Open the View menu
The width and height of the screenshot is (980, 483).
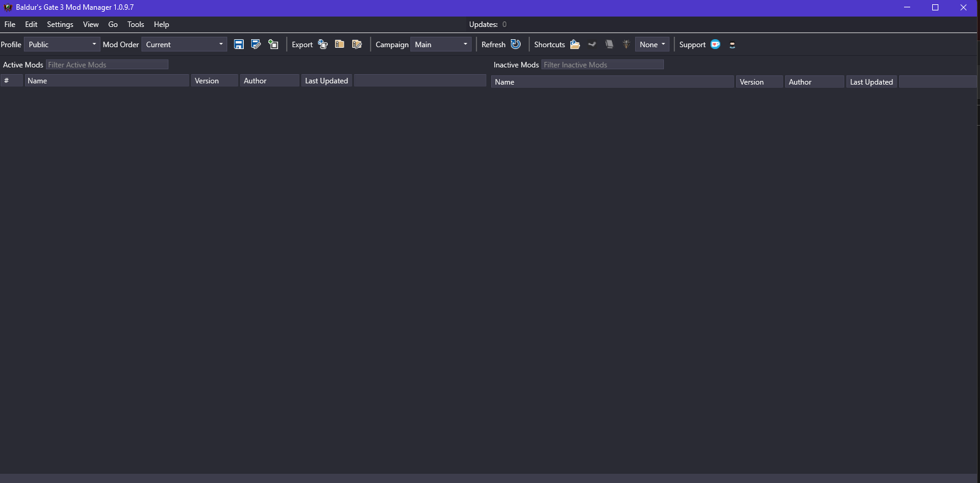coord(91,25)
